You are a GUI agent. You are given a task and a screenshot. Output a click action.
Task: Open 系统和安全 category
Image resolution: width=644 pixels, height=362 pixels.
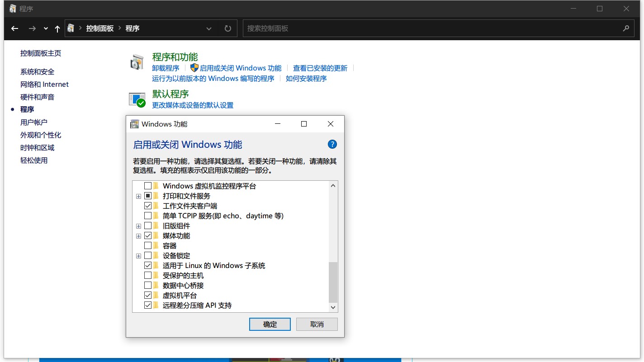point(37,72)
